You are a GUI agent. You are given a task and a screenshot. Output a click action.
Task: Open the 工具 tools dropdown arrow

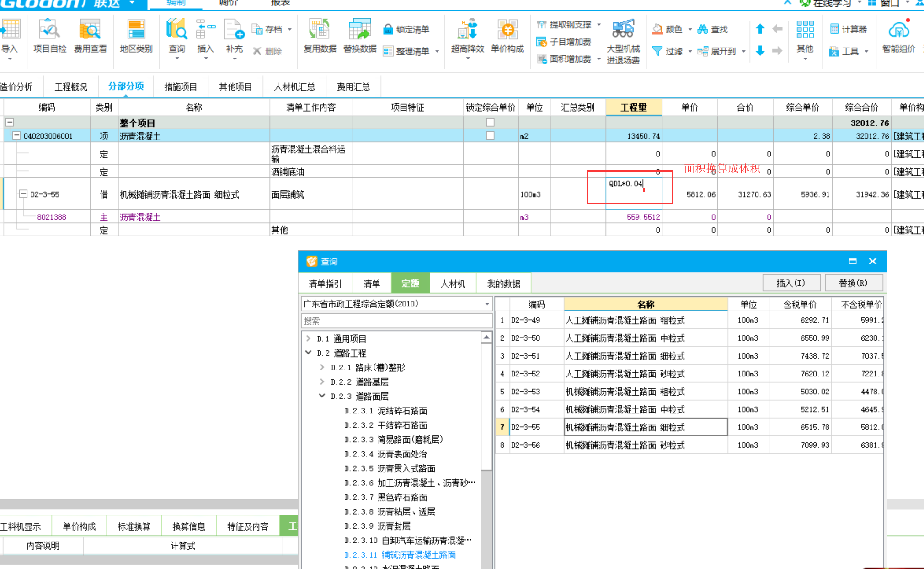pos(866,51)
